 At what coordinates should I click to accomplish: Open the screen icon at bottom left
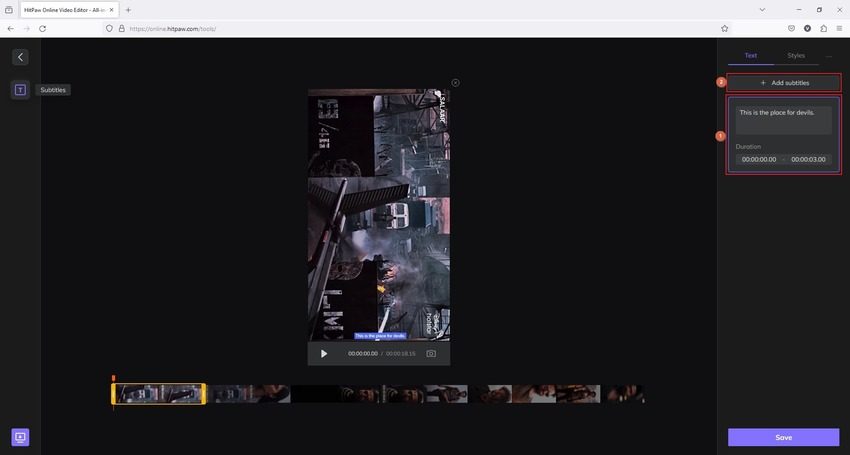(x=20, y=437)
